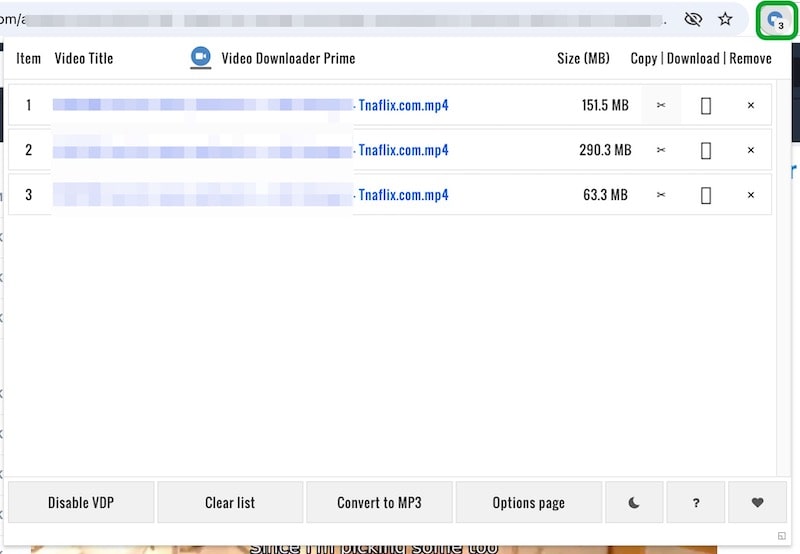Viewport: 800px width, 554px height.
Task: Open the first Tnaflix.com.mp4 file link
Action: 403,105
